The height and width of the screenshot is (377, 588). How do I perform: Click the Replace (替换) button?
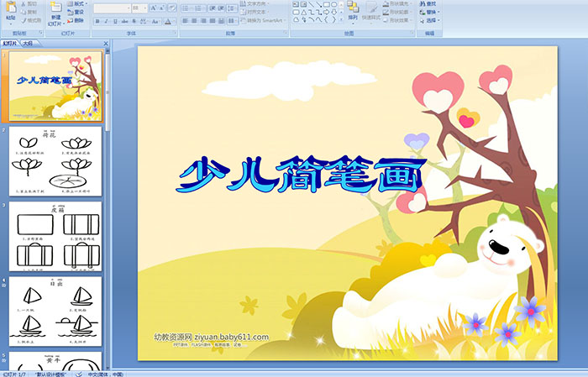(x=428, y=12)
